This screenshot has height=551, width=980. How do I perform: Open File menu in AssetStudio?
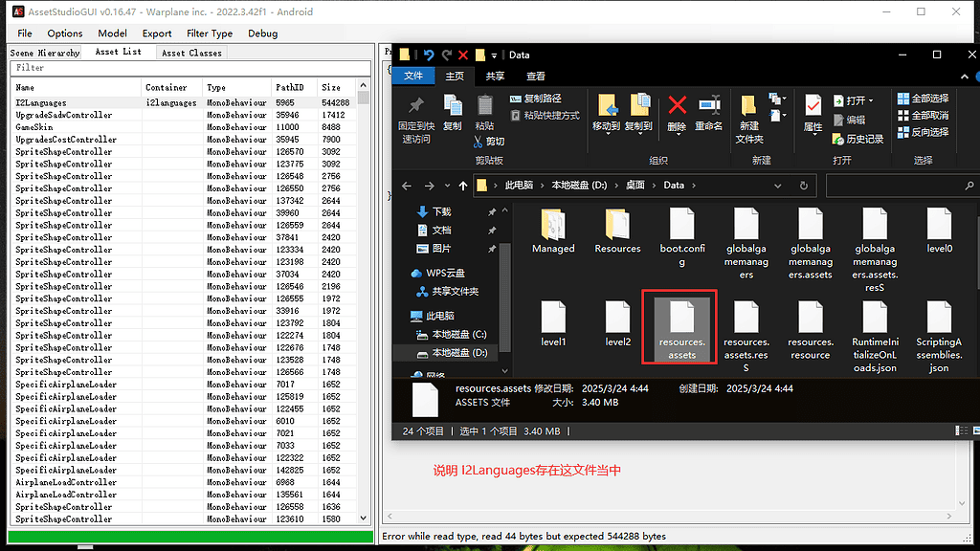(25, 33)
